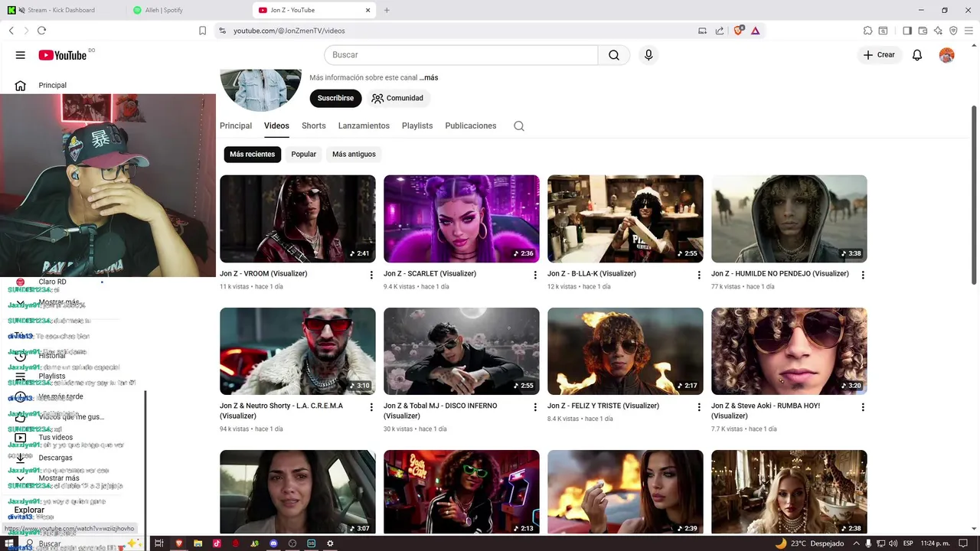Click the install app icon in address bar
The image size is (980, 551).
(x=702, y=31)
